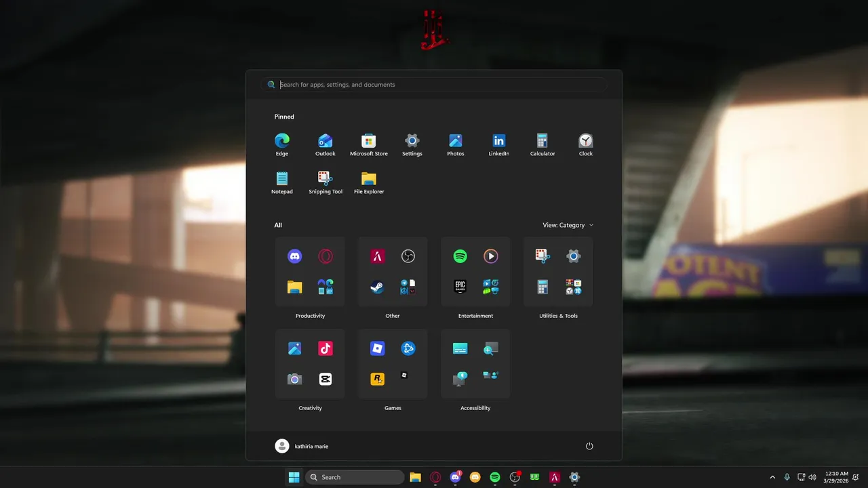Open the Settings gear on the taskbar
Viewport: 868px width, 488px height.
point(574,477)
